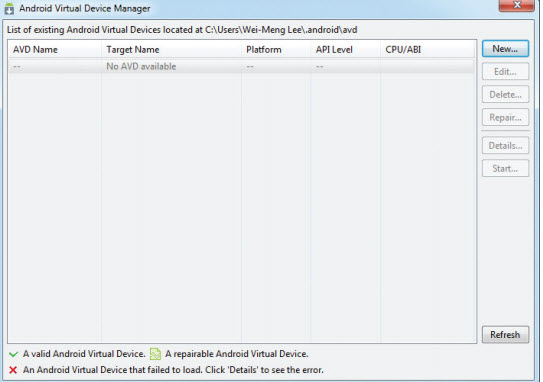543x382 pixels.
Task: Click the red X failed-to-load icon
Action: coord(13,370)
